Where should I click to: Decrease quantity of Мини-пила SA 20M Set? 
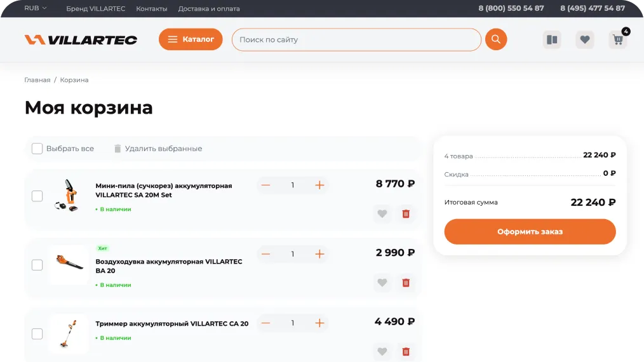[x=265, y=185]
